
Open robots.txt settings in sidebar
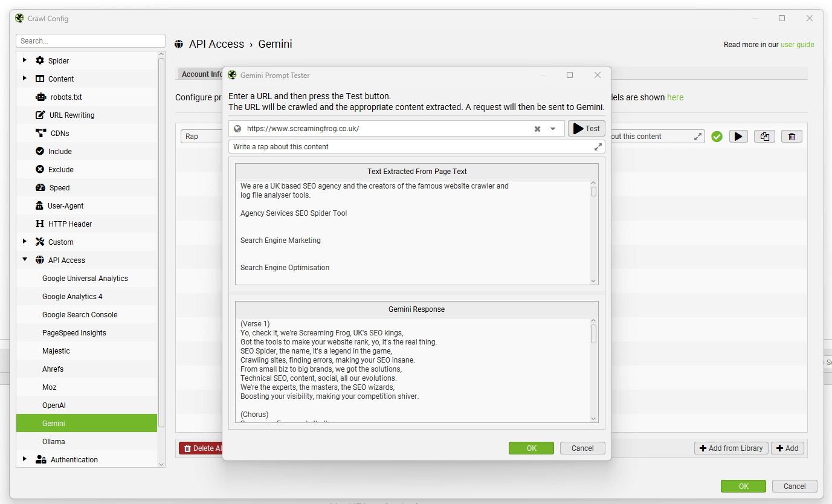tap(66, 97)
